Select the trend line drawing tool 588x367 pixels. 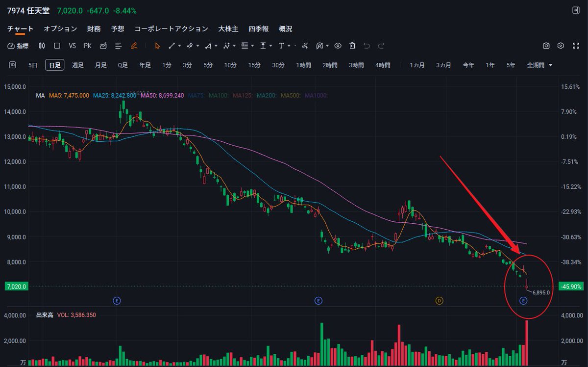coord(172,46)
